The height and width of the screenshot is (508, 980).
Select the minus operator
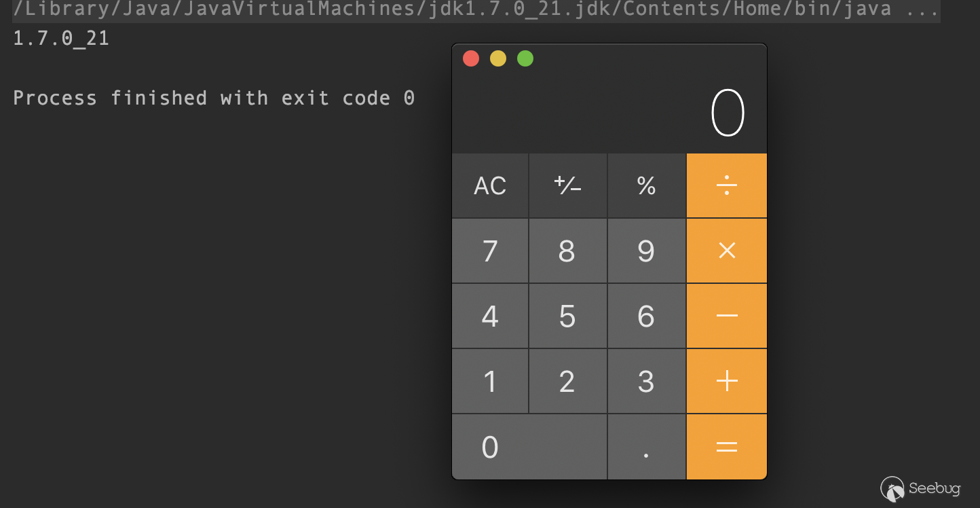point(727,316)
